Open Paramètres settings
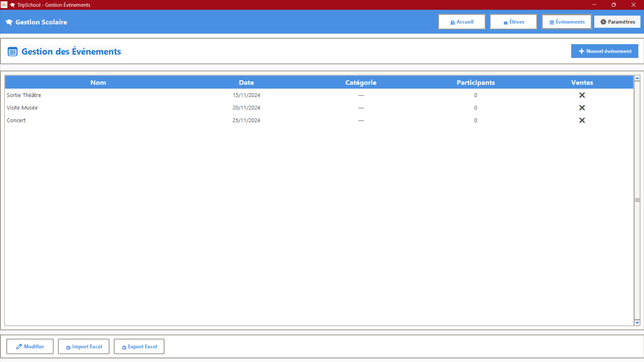 tap(617, 22)
